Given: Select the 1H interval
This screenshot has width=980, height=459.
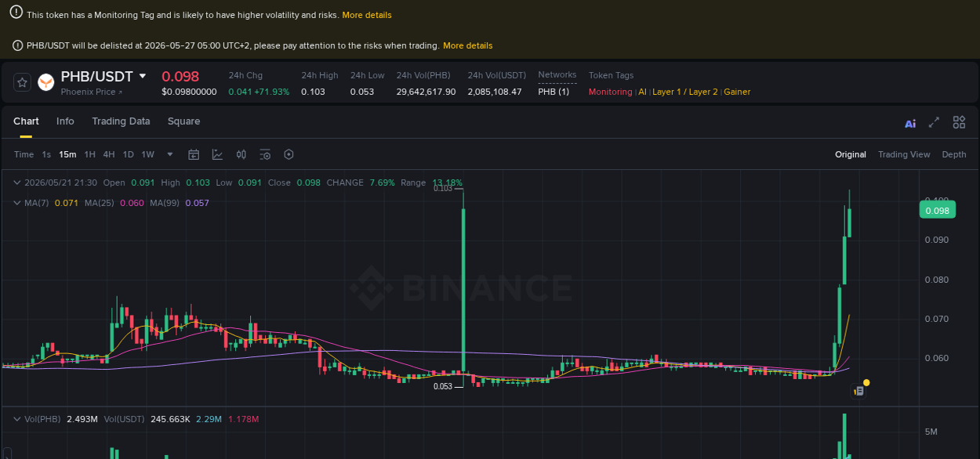Looking at the screenshot, I should tap(90, 154).
